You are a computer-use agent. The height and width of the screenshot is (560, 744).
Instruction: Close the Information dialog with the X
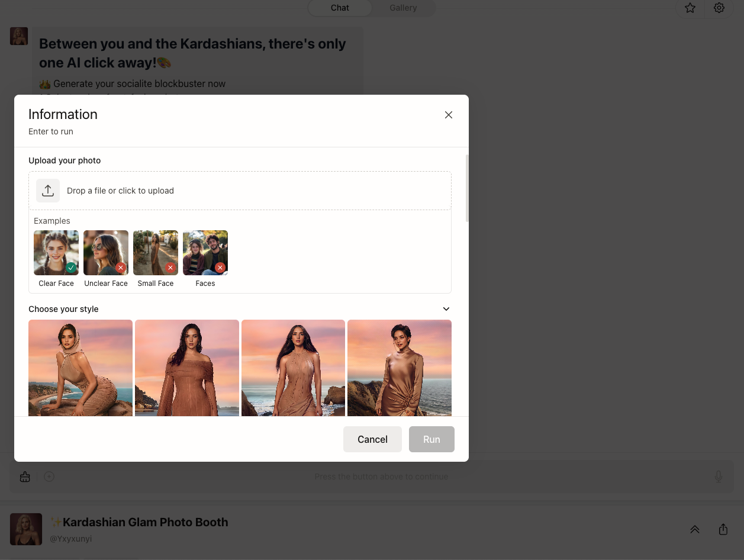tap(449, 115)
